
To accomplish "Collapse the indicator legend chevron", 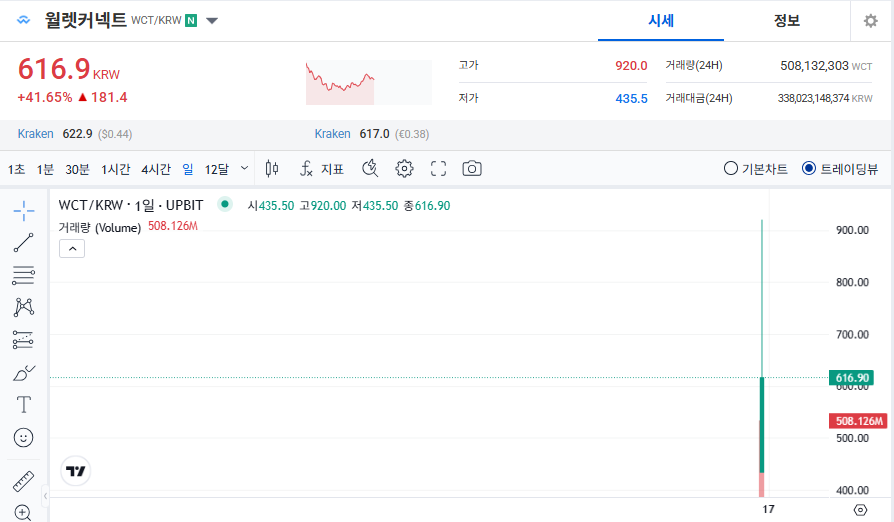I will pyautogui.click(x=72, y=249).
